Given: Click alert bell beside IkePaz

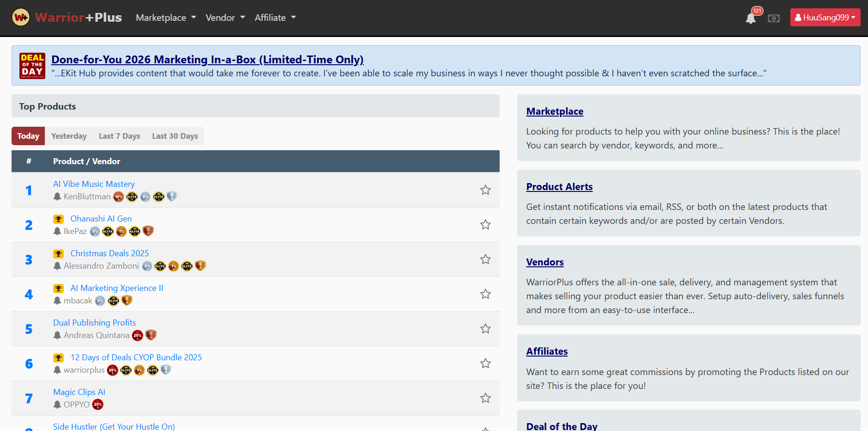Looking at the screenshot, I should pos(57,231).
